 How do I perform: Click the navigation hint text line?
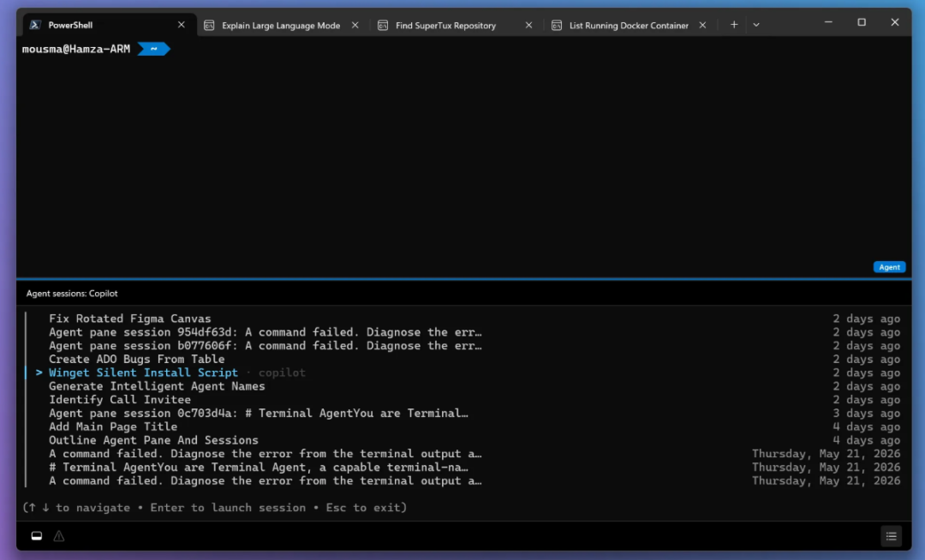[215, 508]
